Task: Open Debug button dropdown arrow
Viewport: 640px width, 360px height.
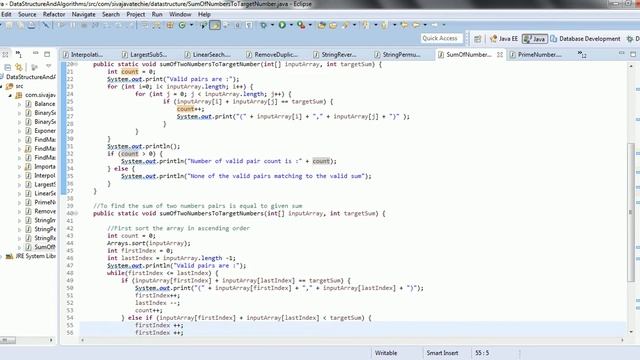Action: (272, 25)
